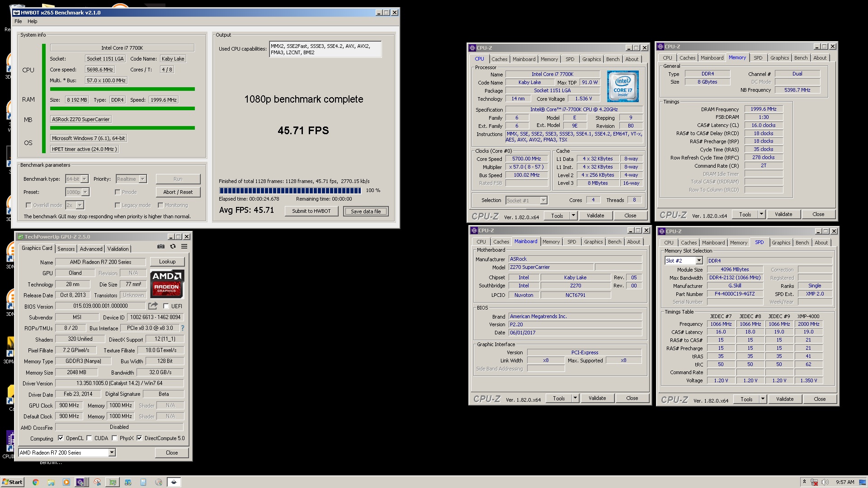Click BIOS Version export share icon
Screen dimensions: 868x488
tap(153, 306)
